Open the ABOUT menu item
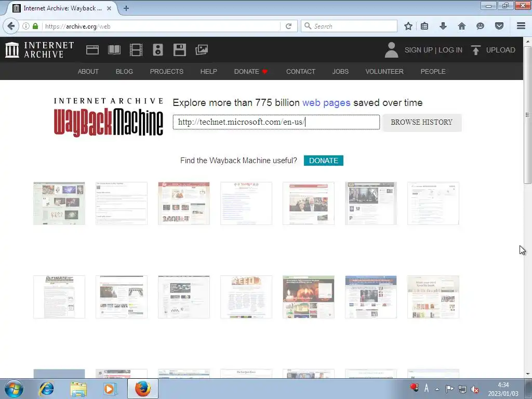532x399 pixels. [x=88, y=72]
